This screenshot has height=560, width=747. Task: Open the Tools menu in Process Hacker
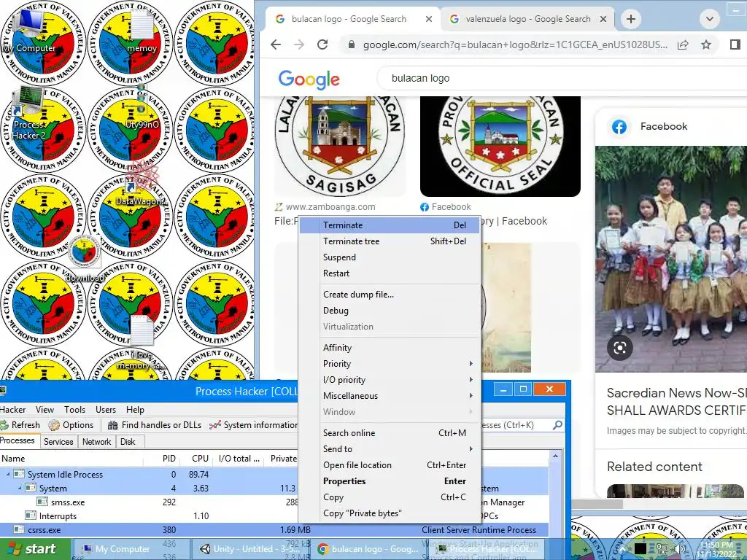coord(75,410)
